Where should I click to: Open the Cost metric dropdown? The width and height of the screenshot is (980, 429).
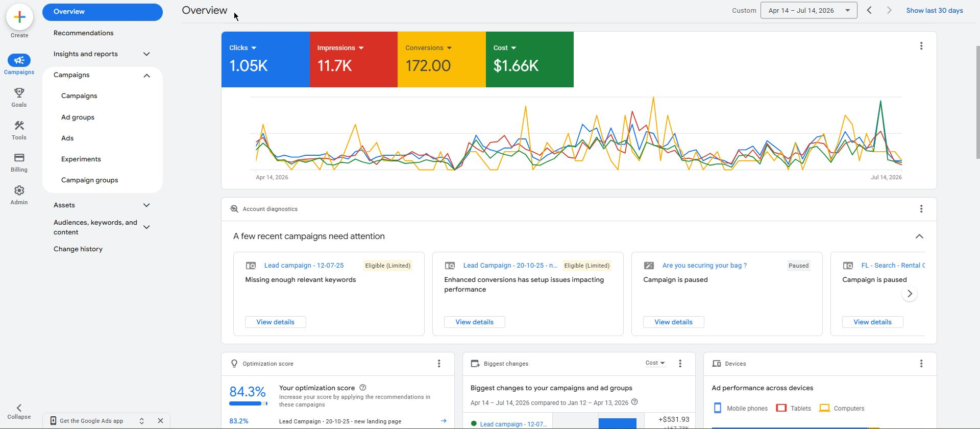(505, 47)
